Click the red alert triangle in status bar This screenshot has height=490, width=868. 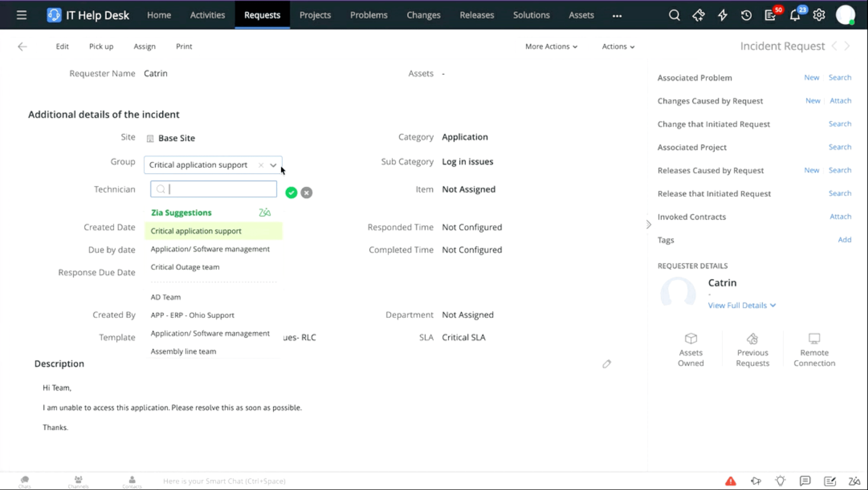(730, 481)
